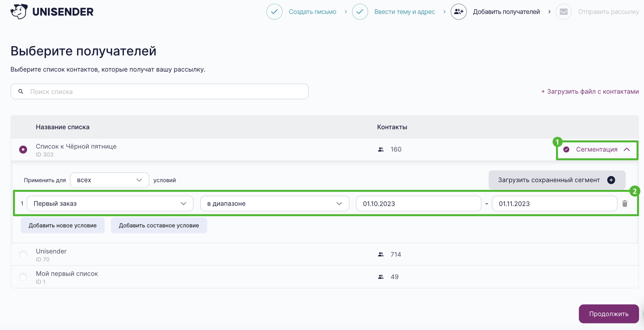Go to the Создать письмо step
644x330 pixels.
tap(312, 12)
